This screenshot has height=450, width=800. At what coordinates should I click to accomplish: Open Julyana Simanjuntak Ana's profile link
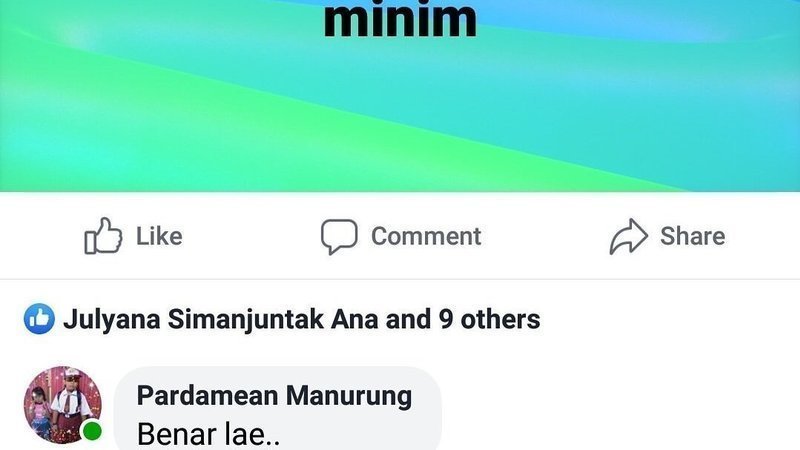pos(220,319)
